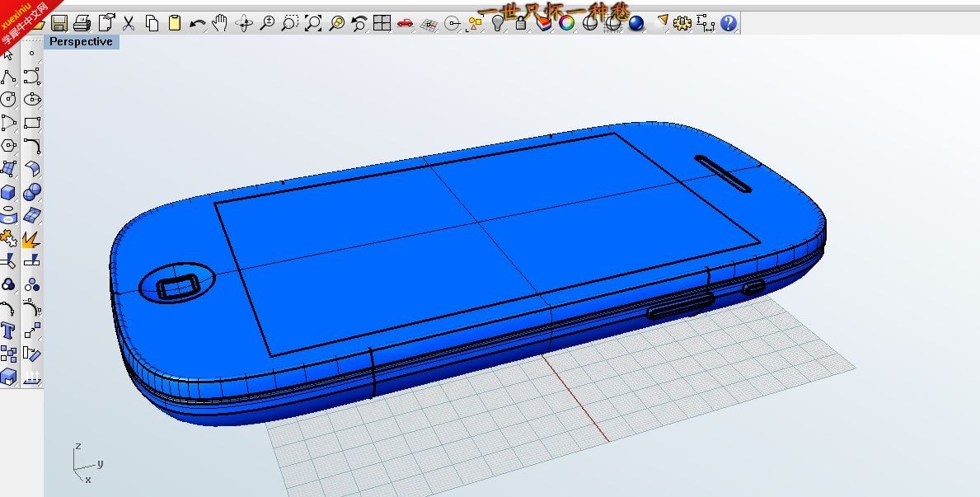Cut selection with the scissors icon
980x497 pixels.
(129, 24)
